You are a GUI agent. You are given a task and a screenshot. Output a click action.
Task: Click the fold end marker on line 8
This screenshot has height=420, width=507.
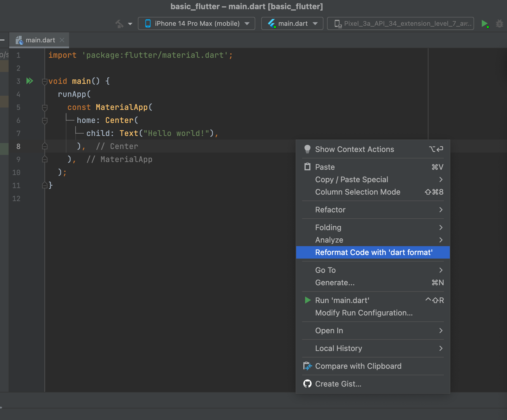[45, 146]
